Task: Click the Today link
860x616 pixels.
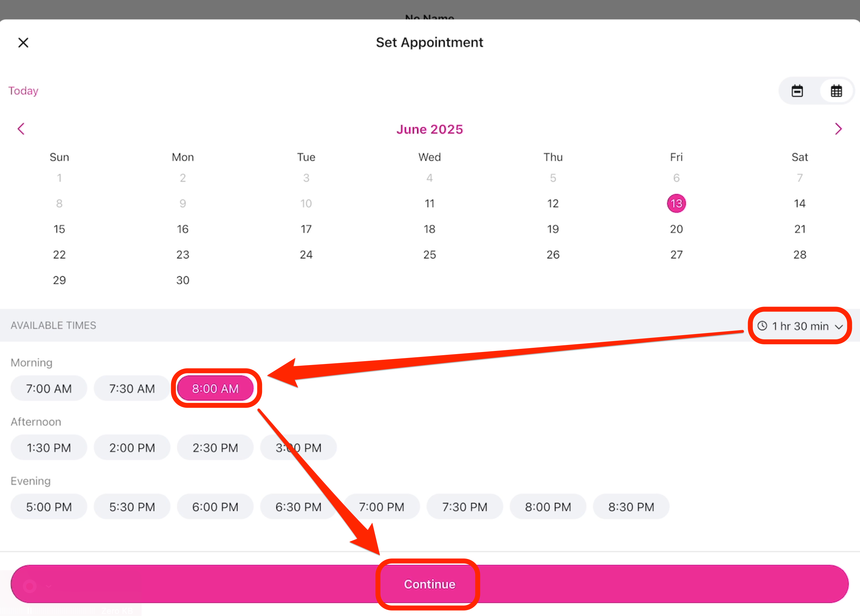Action: [24, 91]
